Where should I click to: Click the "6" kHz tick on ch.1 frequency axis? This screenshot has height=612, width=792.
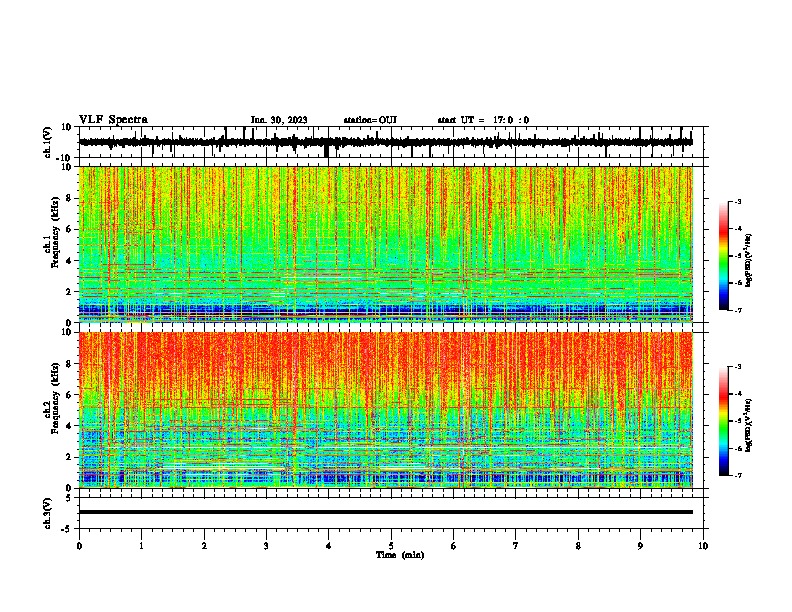tap(70, 229)
